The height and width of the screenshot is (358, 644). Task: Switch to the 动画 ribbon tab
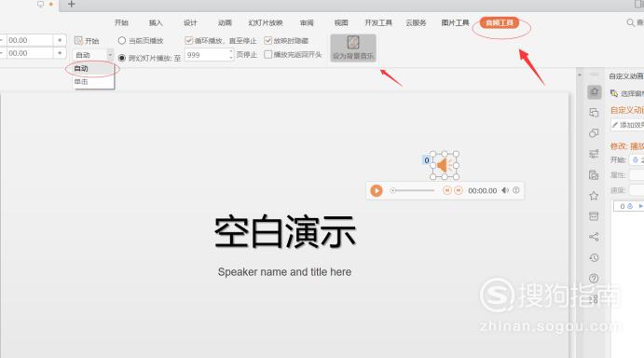click(x=225, y=23)
